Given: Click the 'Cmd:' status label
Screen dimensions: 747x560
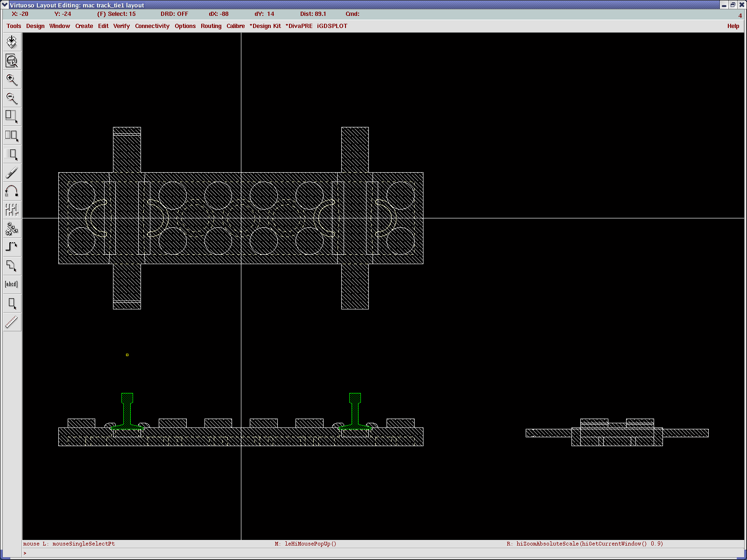Looking at the screenshot, I should 352,14.
